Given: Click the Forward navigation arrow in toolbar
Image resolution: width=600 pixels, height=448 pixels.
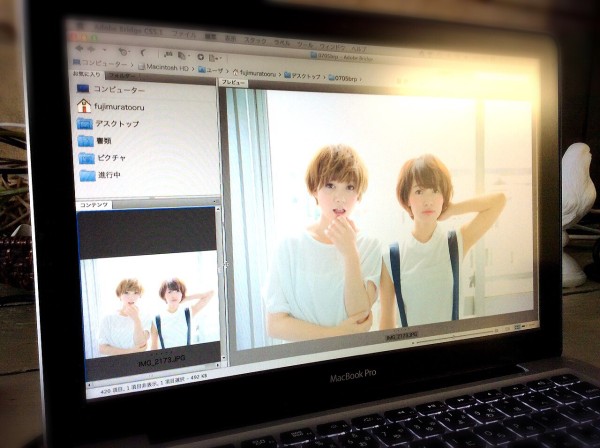Looking at the screenshot, I should [91, 49].
